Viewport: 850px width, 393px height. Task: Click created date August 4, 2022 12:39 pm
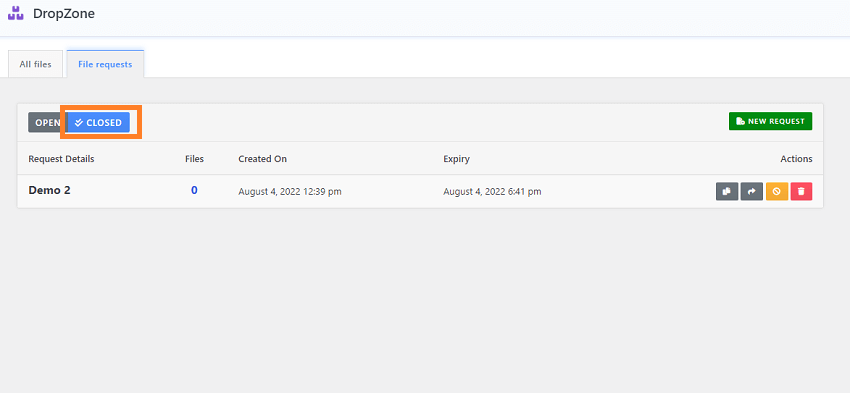point(290,191)
